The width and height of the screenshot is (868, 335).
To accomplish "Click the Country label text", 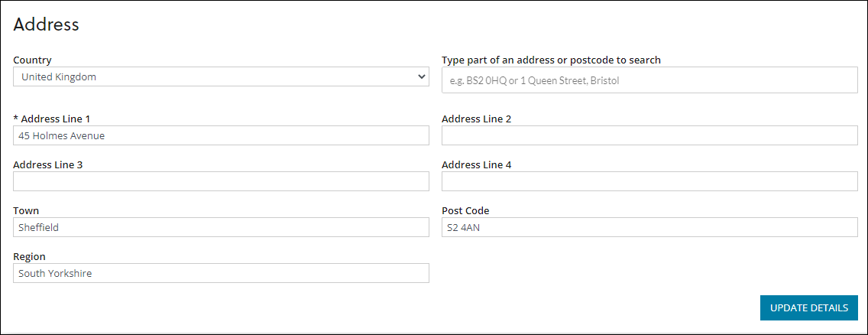I will 32,60.
